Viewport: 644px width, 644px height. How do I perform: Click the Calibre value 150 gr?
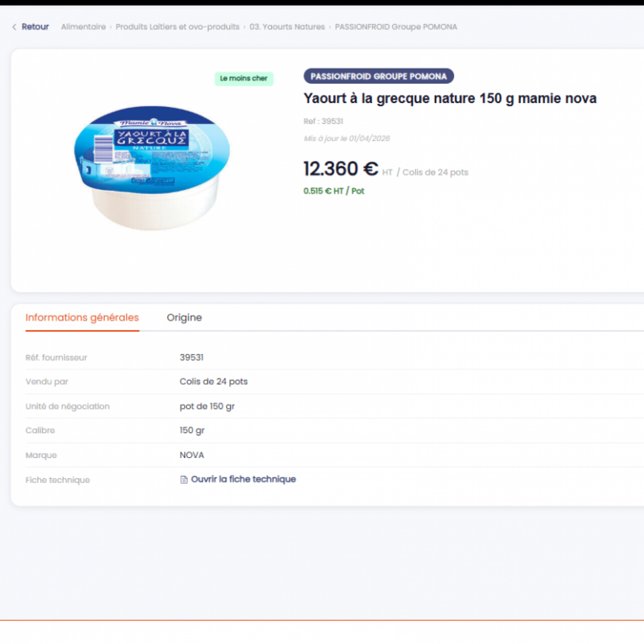coord(192,430)
